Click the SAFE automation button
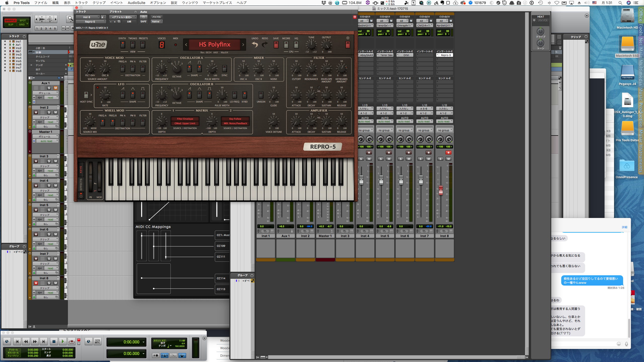Viewport: 644px width, 362px height. point(143,22)
